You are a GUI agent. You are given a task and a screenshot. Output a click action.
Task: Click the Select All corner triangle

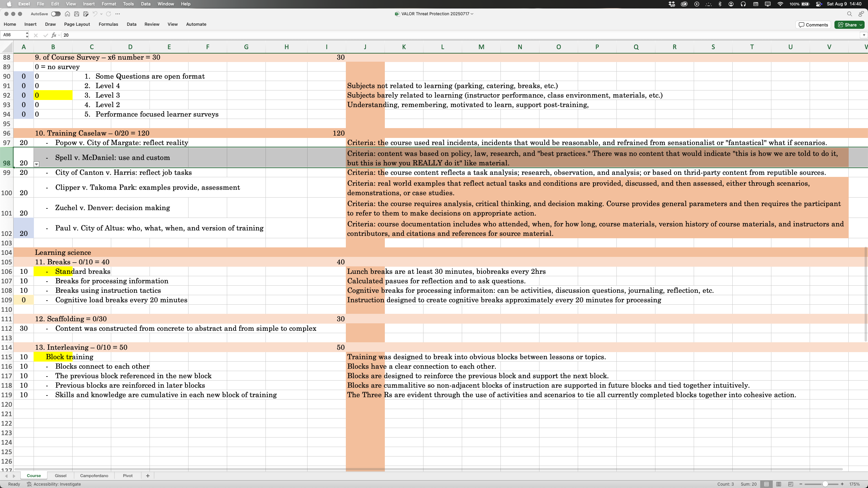tap(7, 47)
